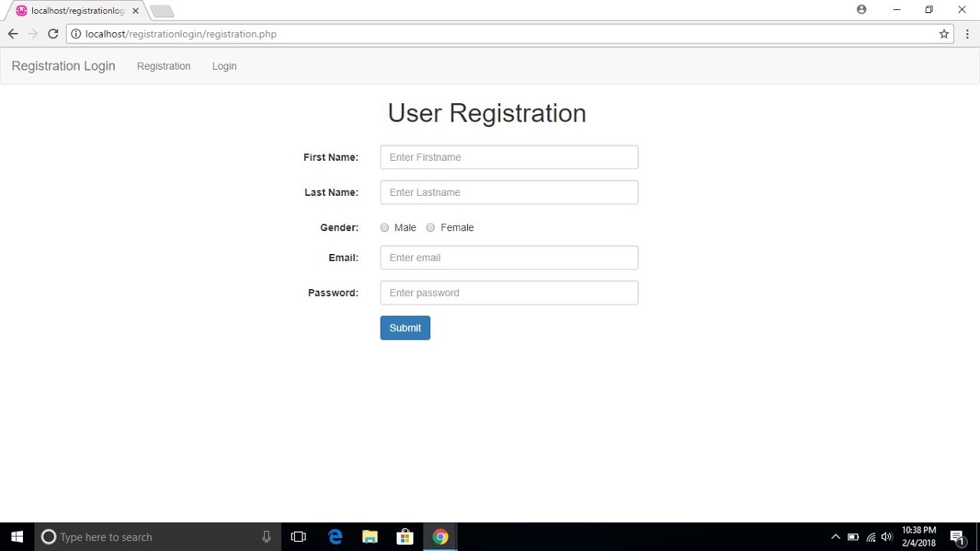Screen dimensions: 980x551
Task: Open the Chrome three-dot menu
Action: (968, 34)
